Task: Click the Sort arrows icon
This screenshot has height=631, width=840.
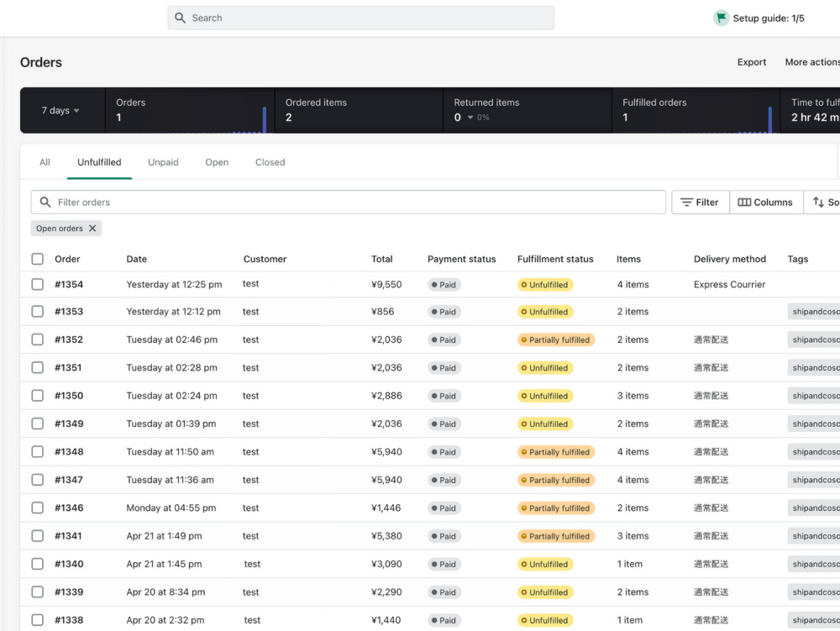Action: [x=818, y=202]
